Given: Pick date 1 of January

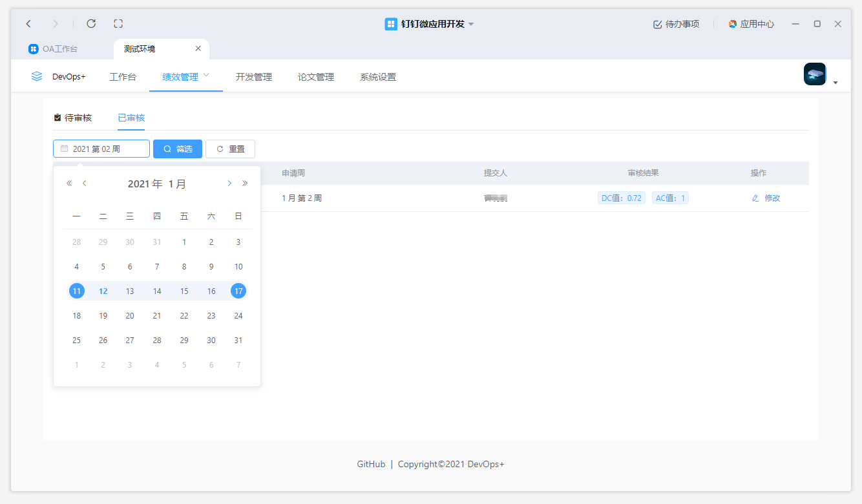Looking at the screenshot, I should (x=184, y=242).
